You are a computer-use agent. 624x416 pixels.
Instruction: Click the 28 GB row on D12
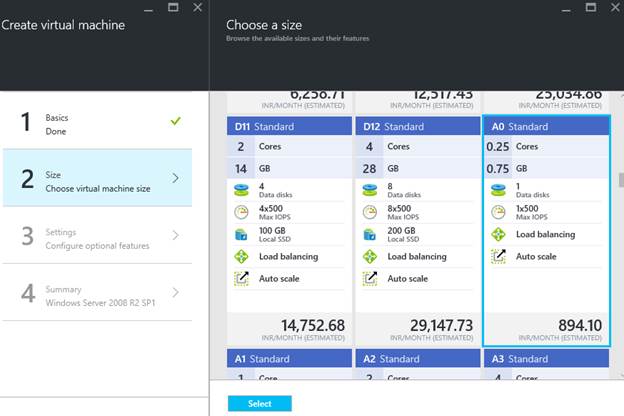(418, 168)
